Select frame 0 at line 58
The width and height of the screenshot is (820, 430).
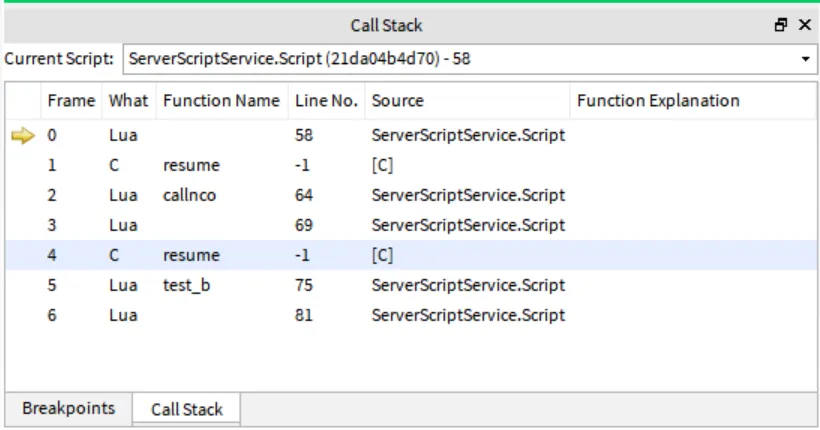click(411, 135)
